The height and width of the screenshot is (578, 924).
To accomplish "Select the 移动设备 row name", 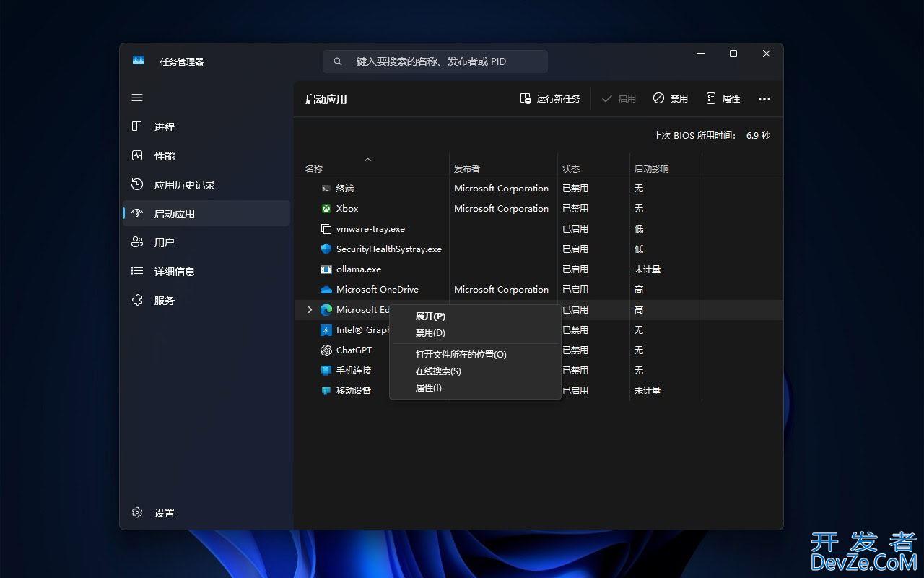I will 354,390.
